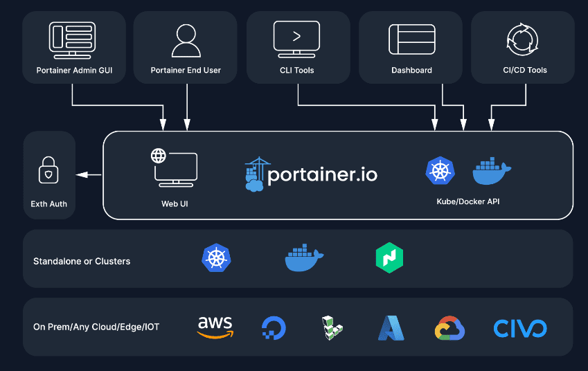The image size is (588, 371).
Task: Select the 'CLI Tools' label
Action: tap(296, 70)
